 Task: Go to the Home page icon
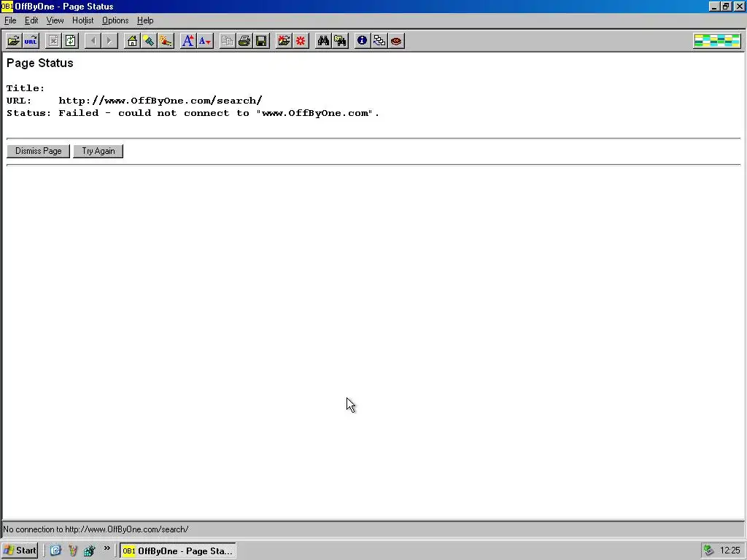tap(132, 41)
